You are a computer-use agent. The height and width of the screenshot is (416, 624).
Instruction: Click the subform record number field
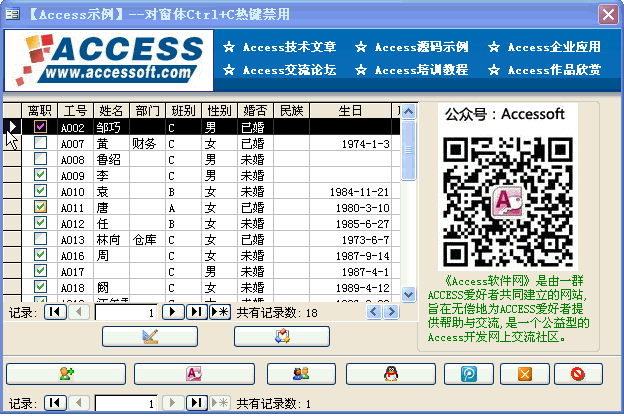[127, 312]
